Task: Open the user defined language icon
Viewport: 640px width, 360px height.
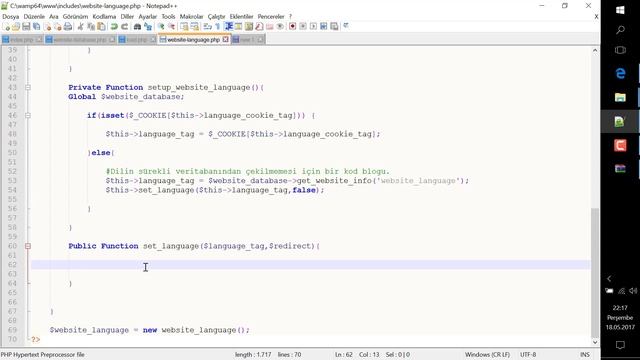Action: [238, 27]
